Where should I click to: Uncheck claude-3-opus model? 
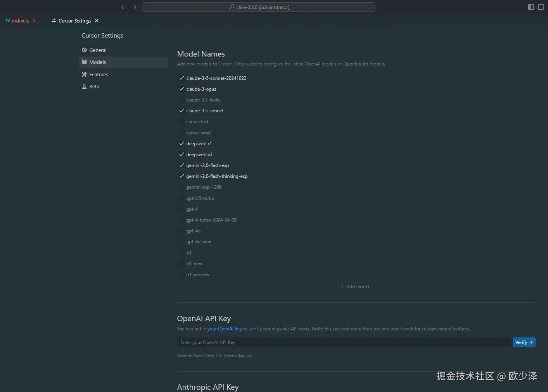click(x=182, y=89)
